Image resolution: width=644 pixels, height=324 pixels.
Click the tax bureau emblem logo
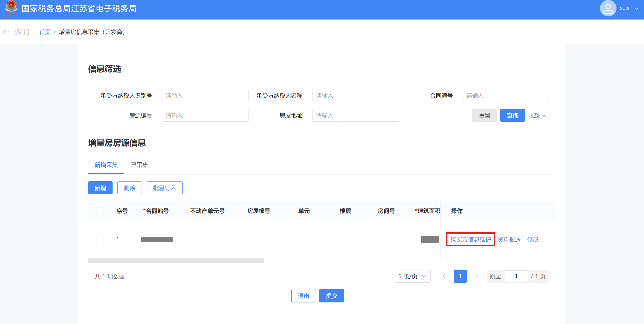pos(11,8)
